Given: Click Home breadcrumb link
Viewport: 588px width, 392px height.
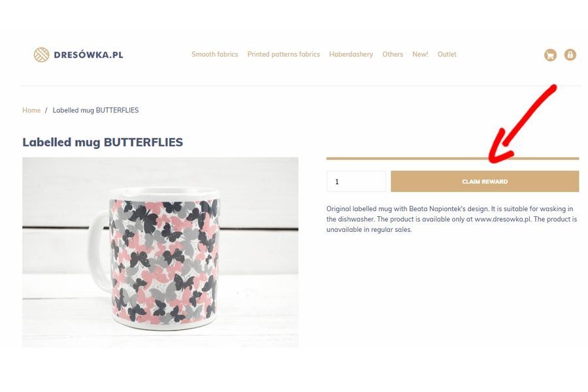Looking at the screenshot, I should [31, 110].
